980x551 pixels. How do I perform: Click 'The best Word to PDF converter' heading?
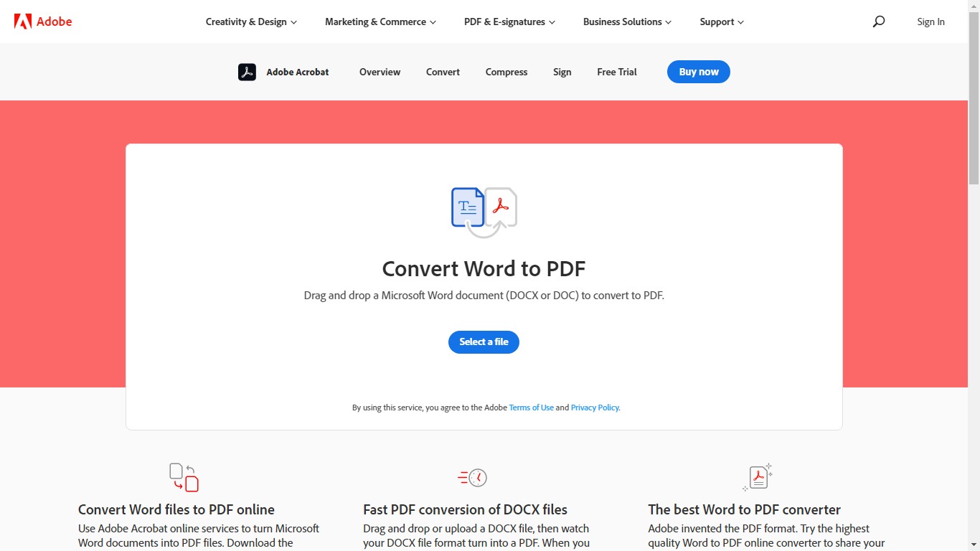(744, 509)
